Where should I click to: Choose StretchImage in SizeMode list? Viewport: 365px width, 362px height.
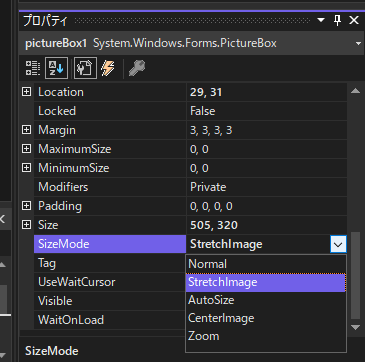tap(266, 282)
